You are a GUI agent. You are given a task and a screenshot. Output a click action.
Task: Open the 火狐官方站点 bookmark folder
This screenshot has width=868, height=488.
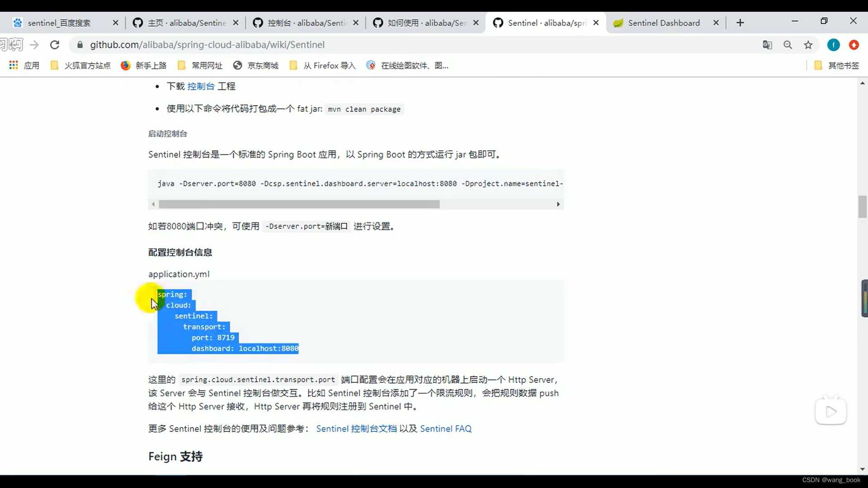81,66
